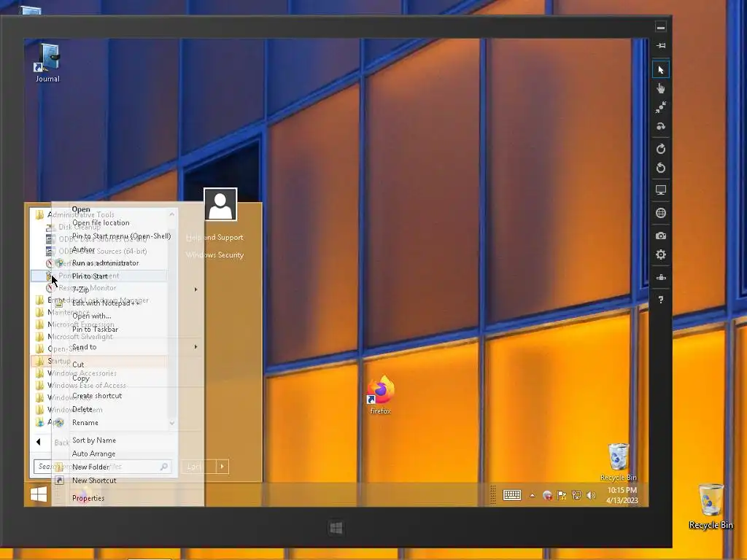The image size is (747, 560).
Task: Select Create shortcut
Action: 97,396
